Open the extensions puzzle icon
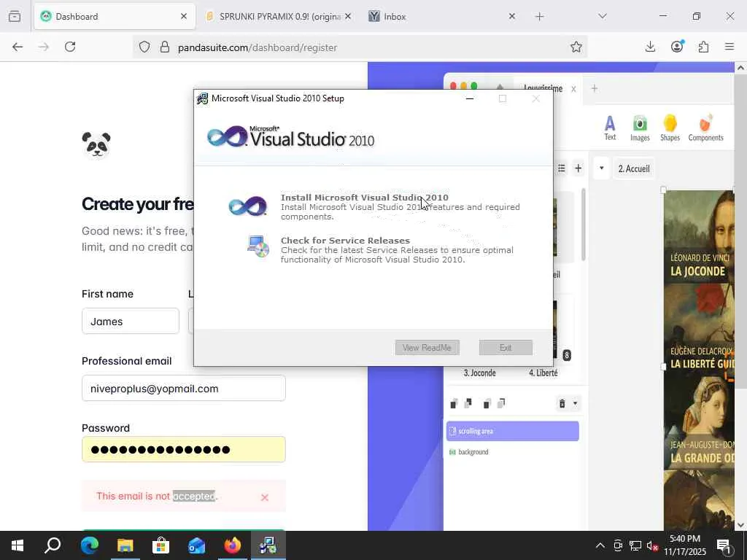Viewport: 747px width, 560px height. (x=704, y=47)
